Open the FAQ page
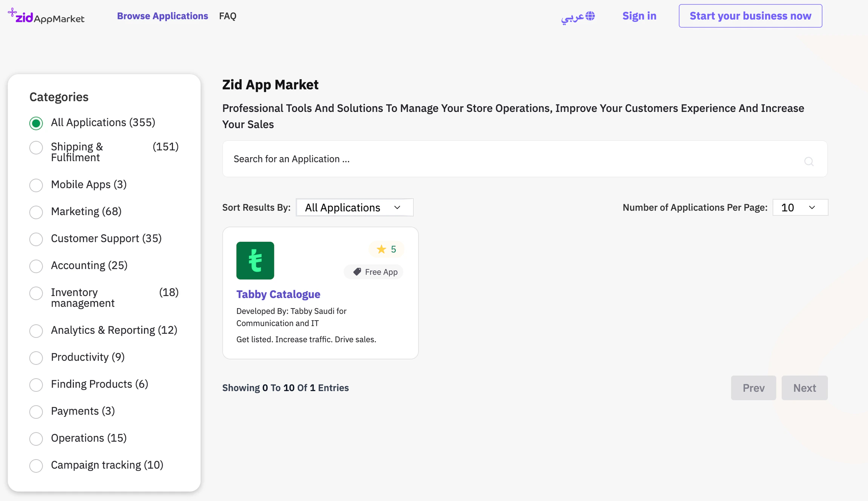 (x=228, y=16)
